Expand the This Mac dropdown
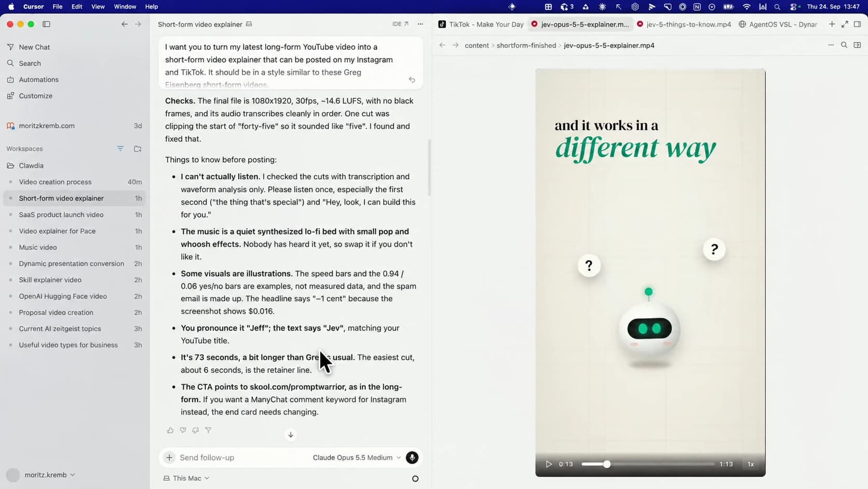868x489 pixels. pos(186,478)
